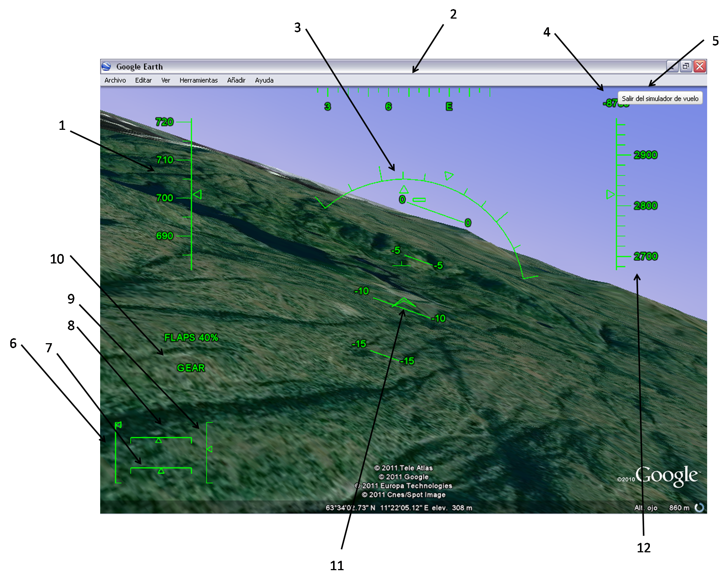Click the bank angle triangle pointer on arc
Viewport: 728px width, 577px height.
[x=404, y=189]
